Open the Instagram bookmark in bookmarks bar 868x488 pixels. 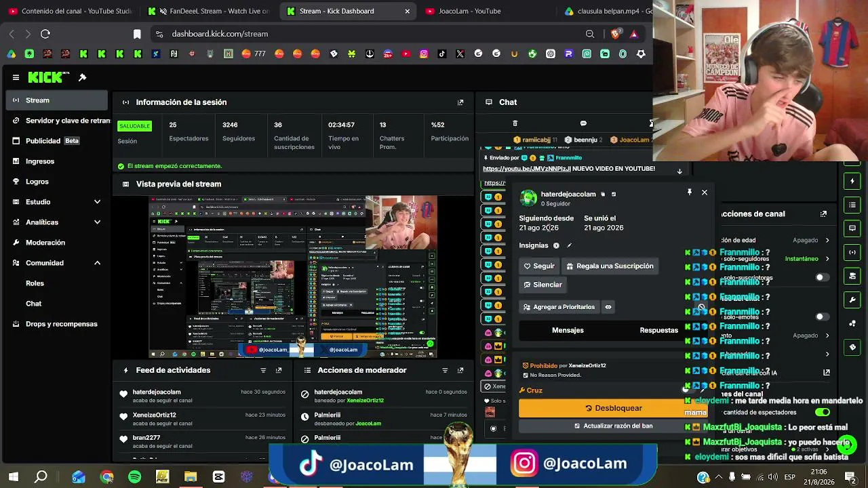click(x=424, y=54)
